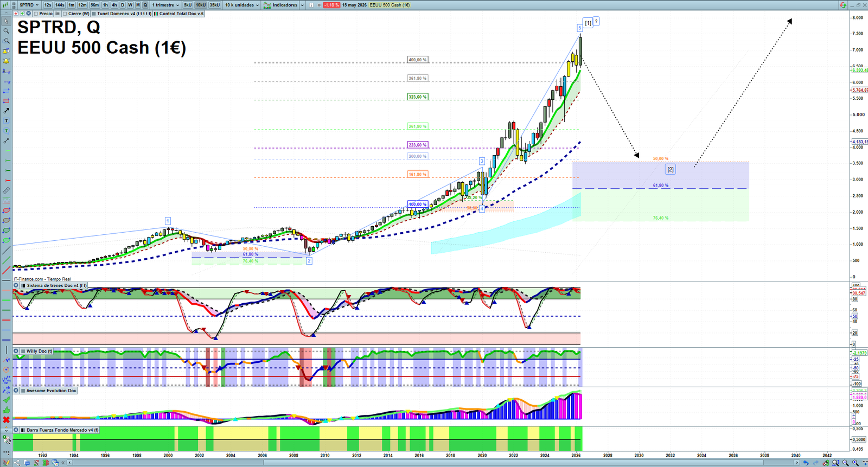Open the Indicadores chart icon
Image resolution: width=868 pixels, height=467 pixels.
pos(267,5)
